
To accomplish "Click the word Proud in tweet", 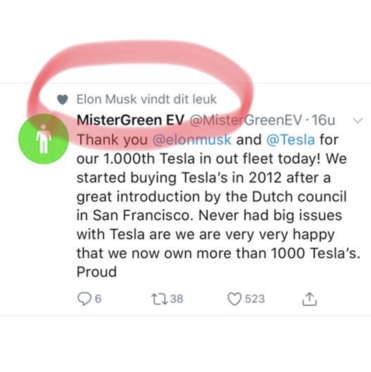I will (x=97, y=272).
